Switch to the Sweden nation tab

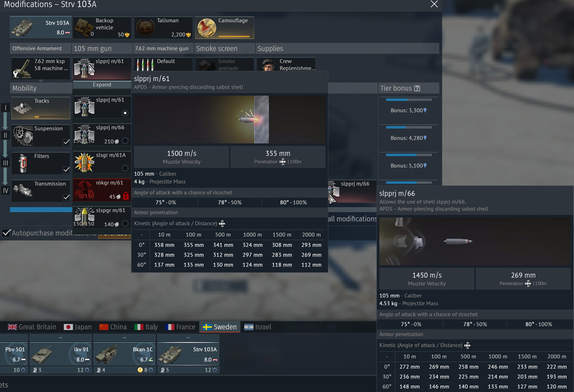(219, 327)
